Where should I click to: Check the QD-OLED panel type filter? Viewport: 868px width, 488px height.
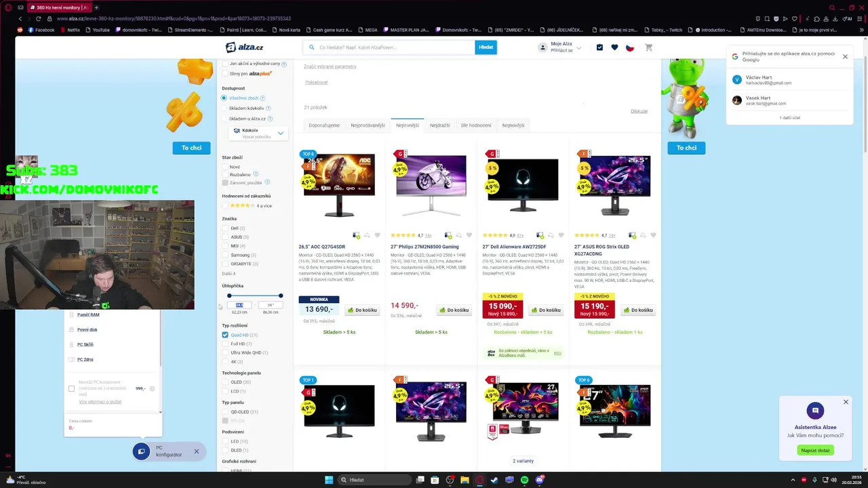pos(225,412)
